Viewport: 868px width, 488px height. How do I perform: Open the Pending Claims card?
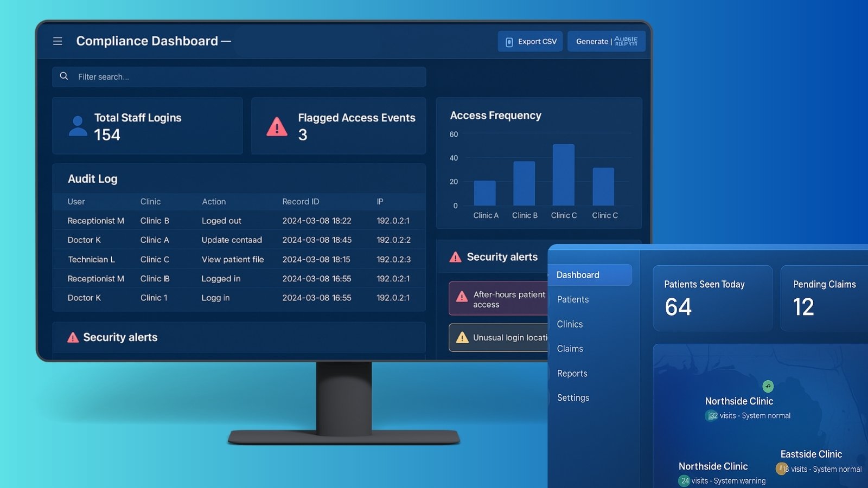[x=824, y=298]
